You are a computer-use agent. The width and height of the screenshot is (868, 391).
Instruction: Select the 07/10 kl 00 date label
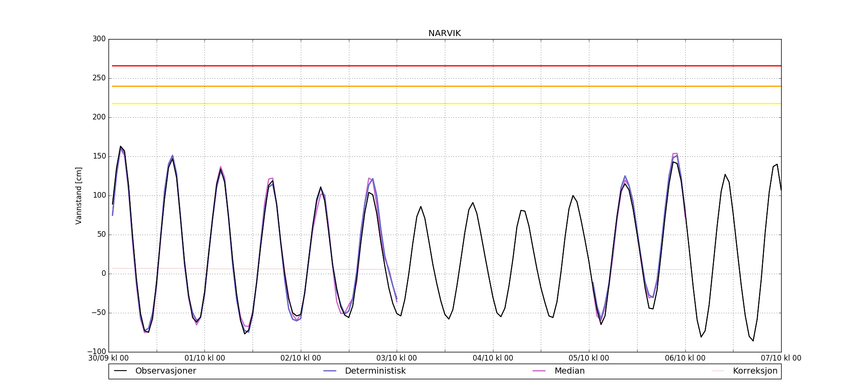[x=781, y=358]
